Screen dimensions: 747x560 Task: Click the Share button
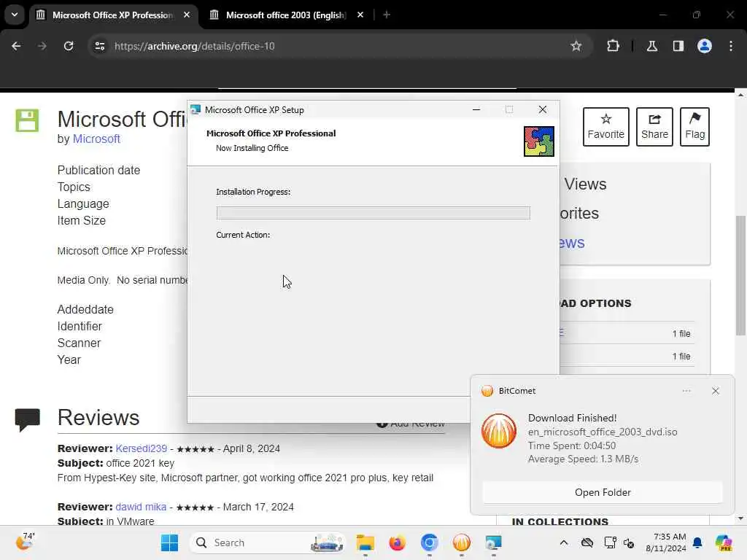[x=654, y=127]
